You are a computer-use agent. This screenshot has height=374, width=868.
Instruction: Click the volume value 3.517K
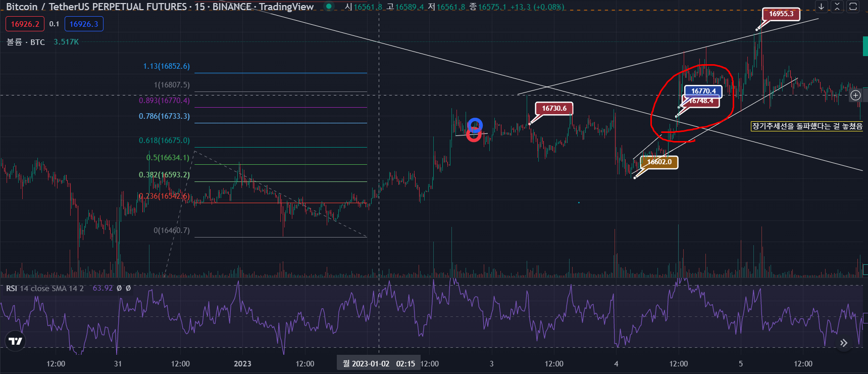coord(66,42)
